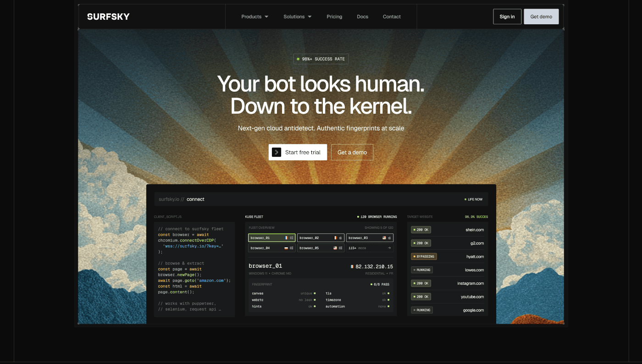Click the Sign in button

pos(507,17)
